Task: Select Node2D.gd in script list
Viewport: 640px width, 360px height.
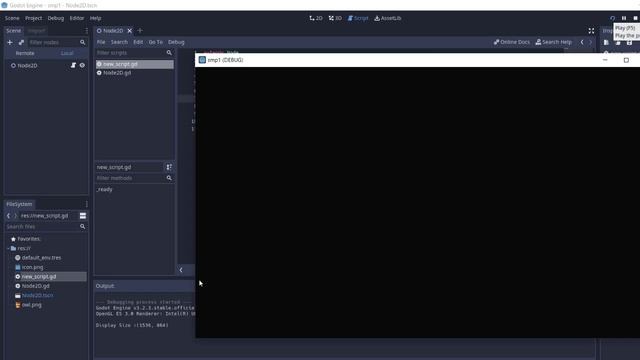Action: 135,73
